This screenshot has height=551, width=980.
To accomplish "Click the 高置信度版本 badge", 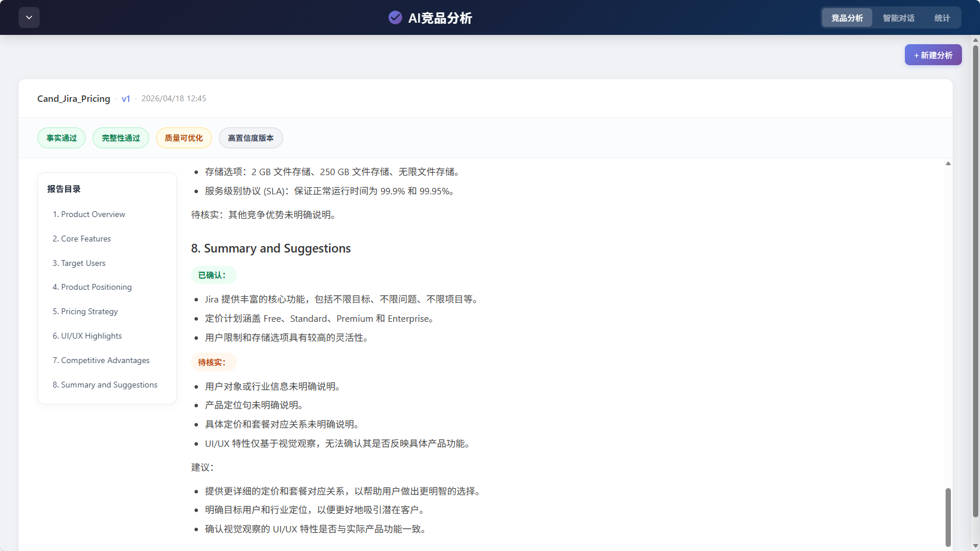I will (250, 138).
